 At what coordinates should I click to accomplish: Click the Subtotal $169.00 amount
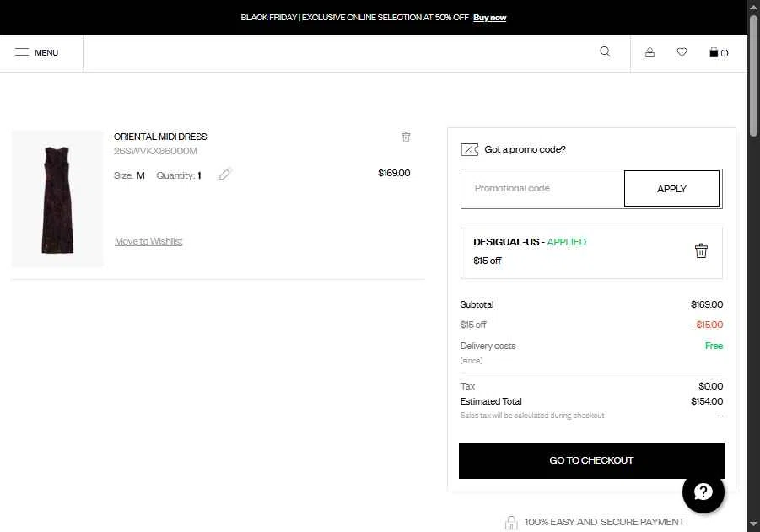point(707,304)
